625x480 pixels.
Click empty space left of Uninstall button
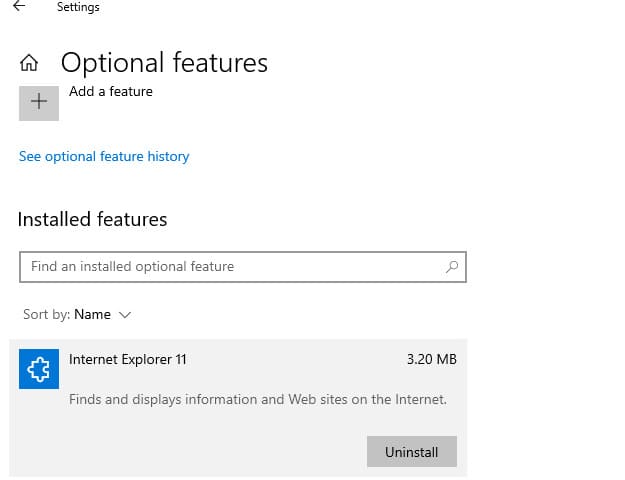[215, 452]
